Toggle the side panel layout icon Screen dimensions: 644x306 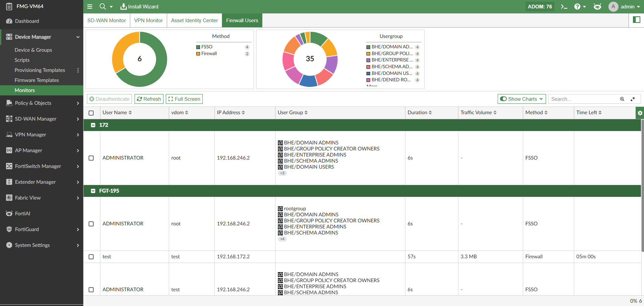click(x=636, y=20)
